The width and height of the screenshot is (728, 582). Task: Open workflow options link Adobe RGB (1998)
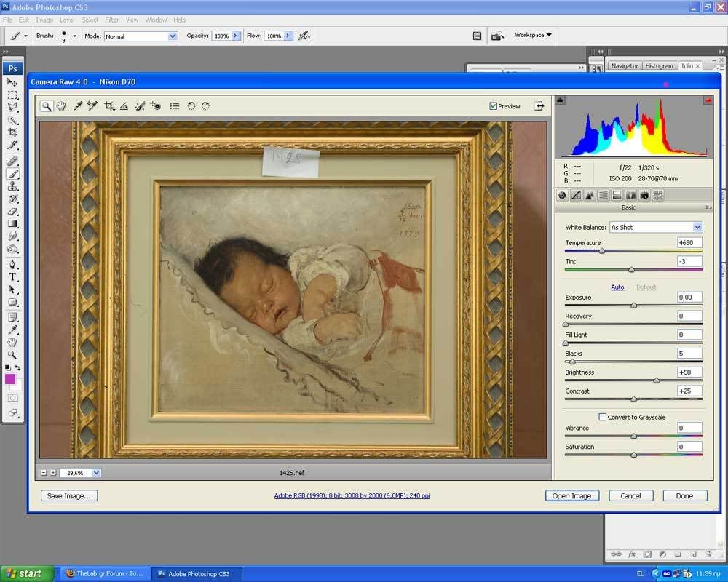pos(352,495)
